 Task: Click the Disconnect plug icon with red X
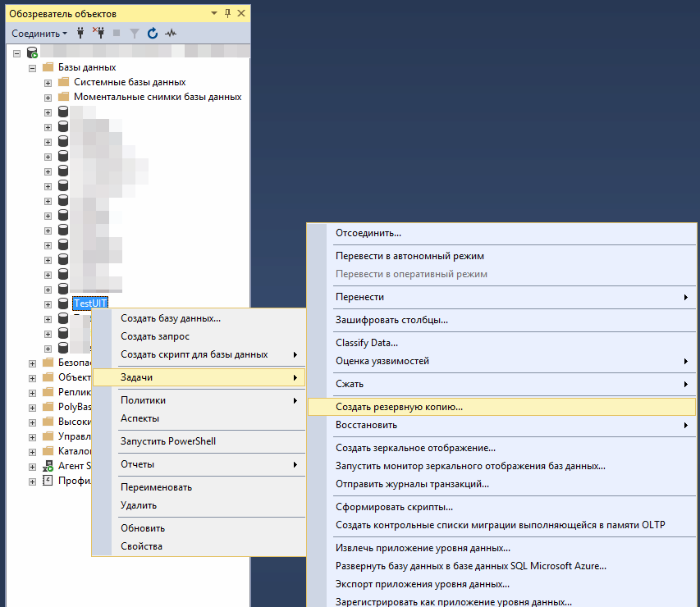click(98, 34)
